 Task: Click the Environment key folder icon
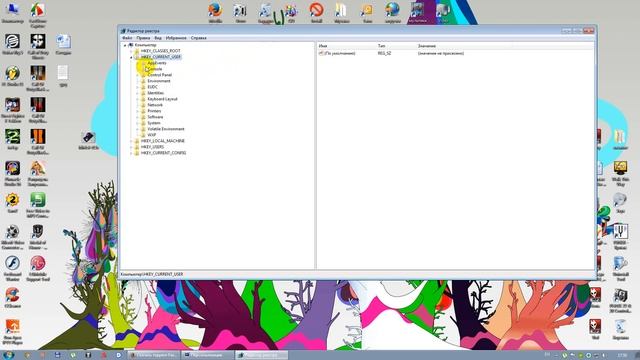tap(143, 81)
